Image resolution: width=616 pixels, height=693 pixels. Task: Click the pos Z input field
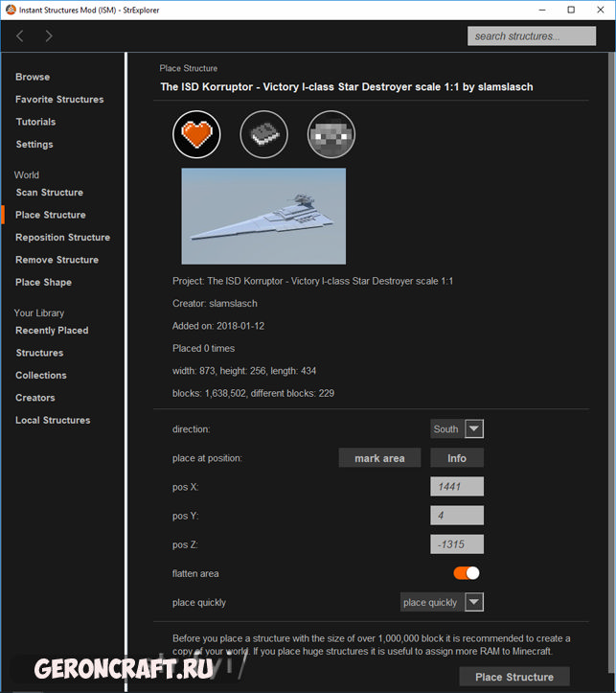(x=457, y=544)
